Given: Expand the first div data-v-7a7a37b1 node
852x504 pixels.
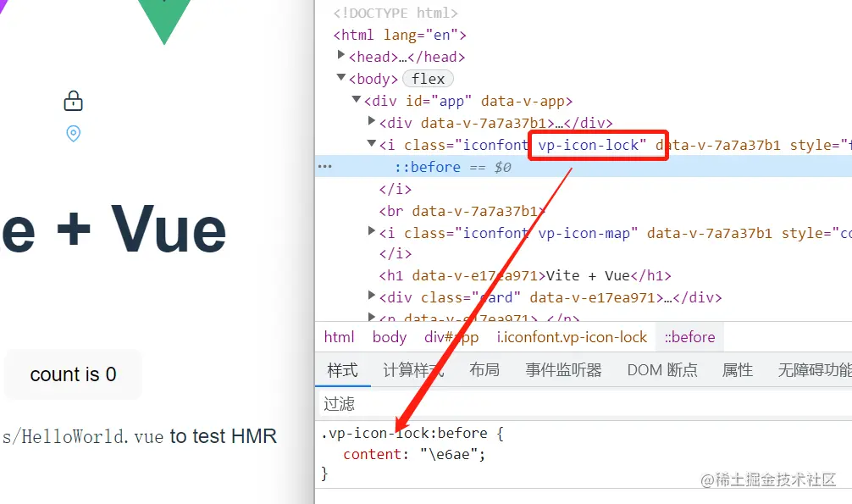Looking at the screenshot, I should (372, 120).
